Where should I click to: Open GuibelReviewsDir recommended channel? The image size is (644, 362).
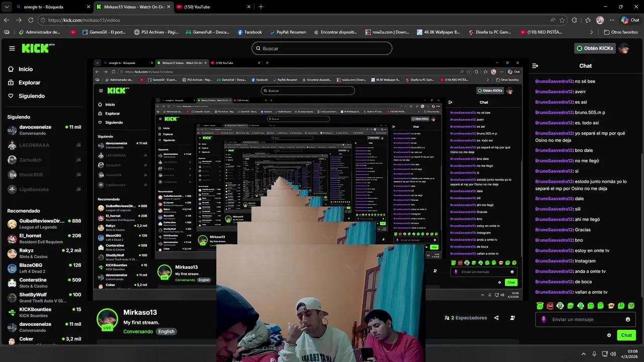point(44,224)
